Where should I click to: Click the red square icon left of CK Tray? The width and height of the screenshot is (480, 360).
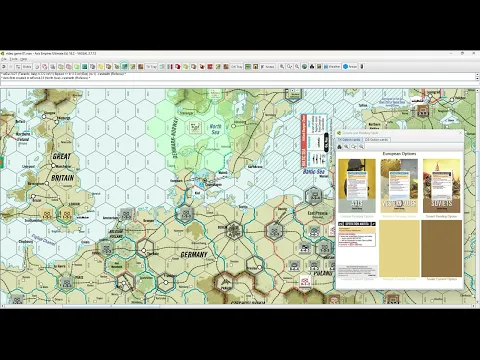coord(210,67)
